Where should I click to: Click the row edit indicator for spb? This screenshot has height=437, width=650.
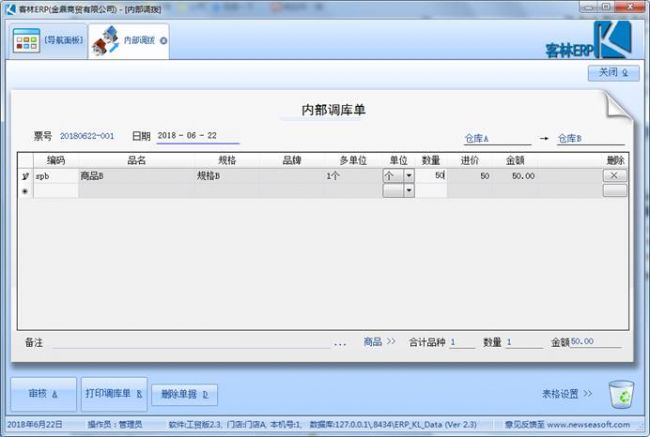pyautogui.click(x=25, y=176)
